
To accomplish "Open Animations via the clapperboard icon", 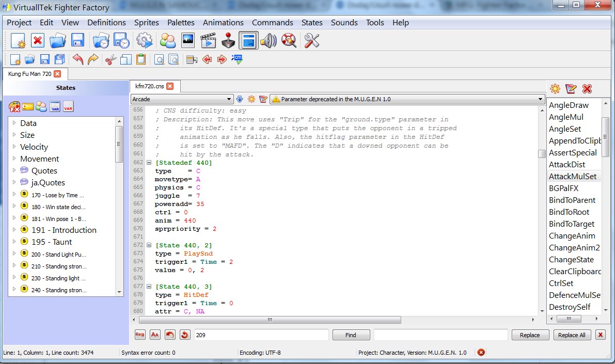I will point(208,41).
